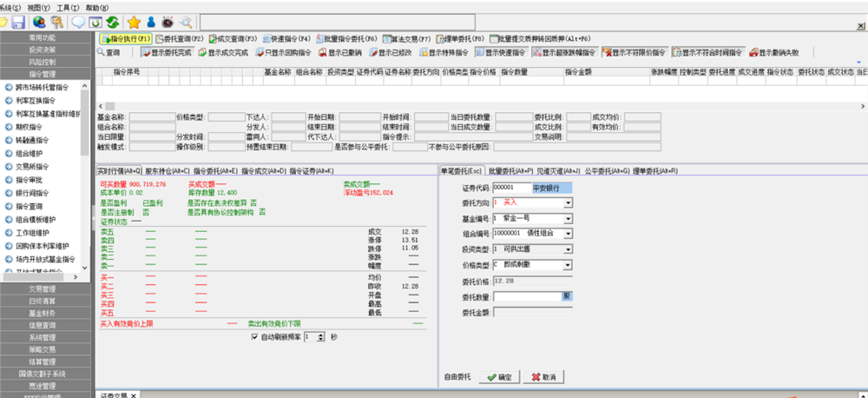The width and height of the screenshot is (868, 398).
Task: Click the blue person user icon
Action: 150,23
